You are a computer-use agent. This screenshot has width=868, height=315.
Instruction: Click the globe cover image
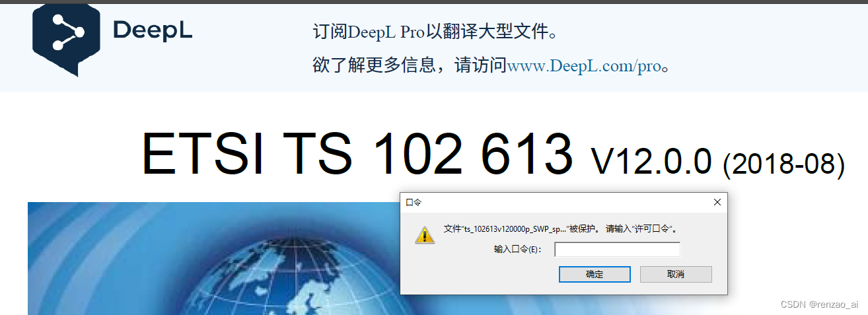tap(213, 258)
